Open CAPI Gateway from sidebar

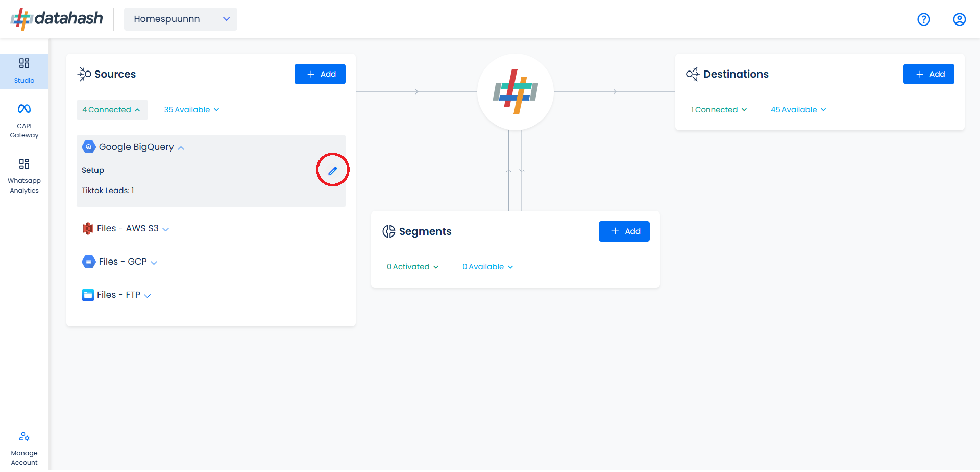pyautogui.click(x=24, y=121)
